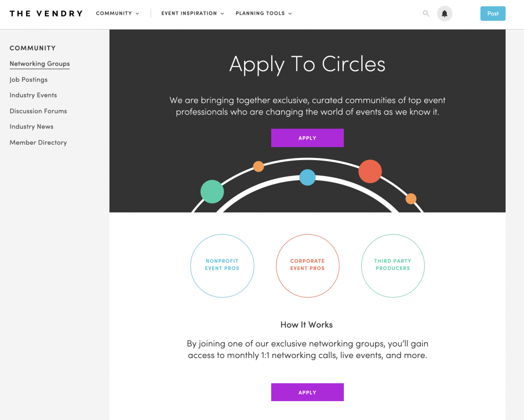The image size is (524, 420).
Task: Go to Industry Events sidebar link
Action: pos(33,95)
